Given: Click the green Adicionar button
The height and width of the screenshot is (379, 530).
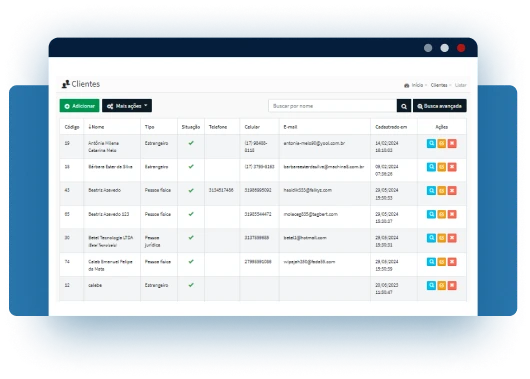Looking at the screenshot, I should [79, 106].
